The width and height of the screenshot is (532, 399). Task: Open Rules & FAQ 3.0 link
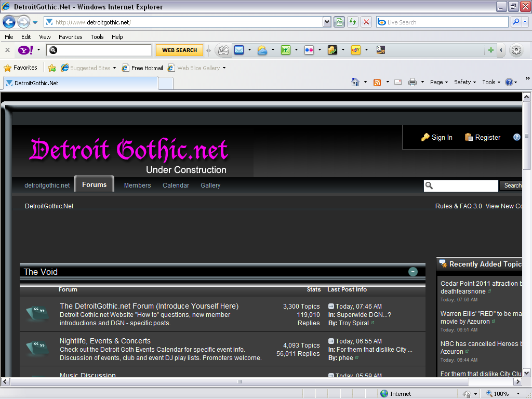coord(459,206)
